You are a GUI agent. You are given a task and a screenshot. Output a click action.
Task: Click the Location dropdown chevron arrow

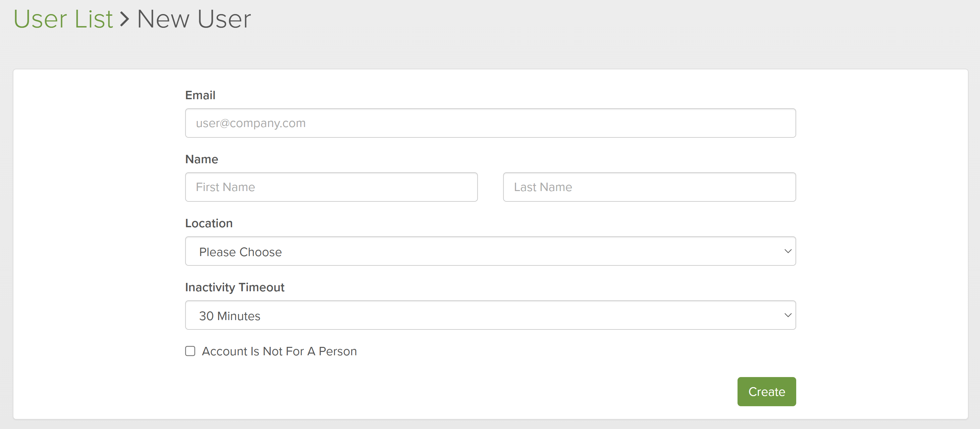[788, 251]
